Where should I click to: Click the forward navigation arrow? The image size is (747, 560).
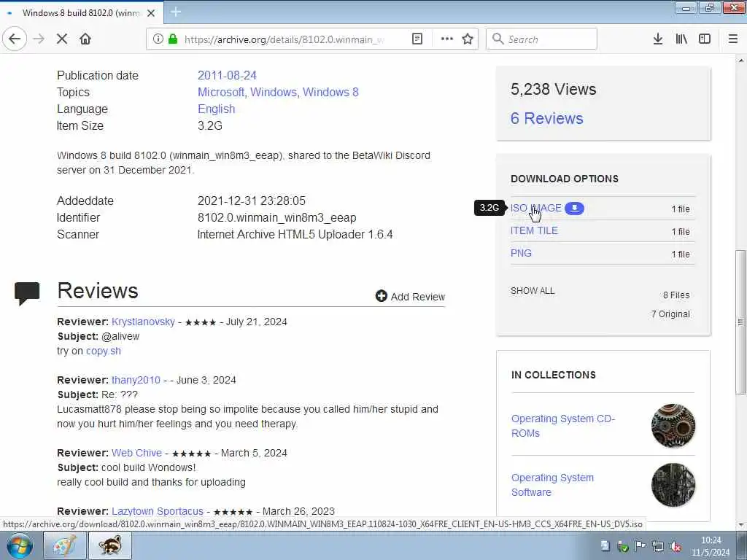click(39, 39)
